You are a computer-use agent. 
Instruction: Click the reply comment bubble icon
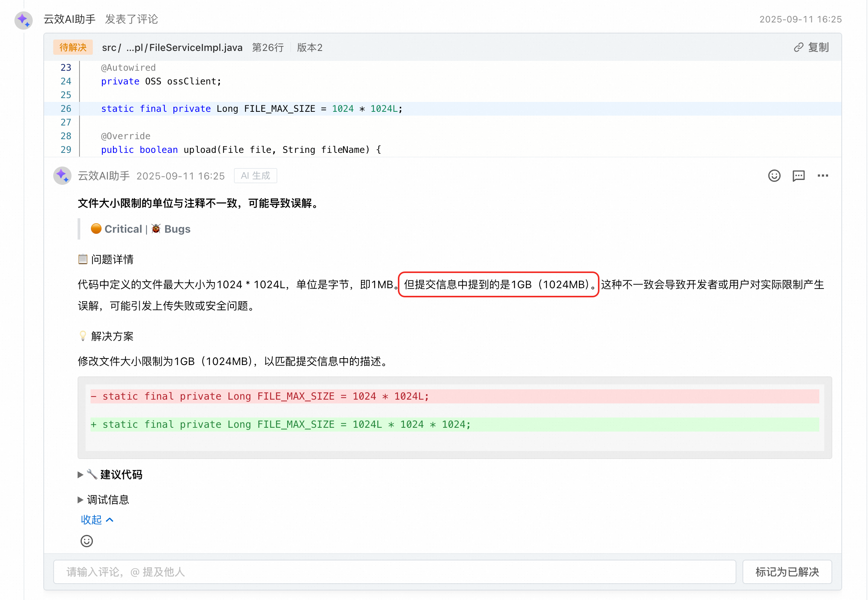click(x=798, y=176)
